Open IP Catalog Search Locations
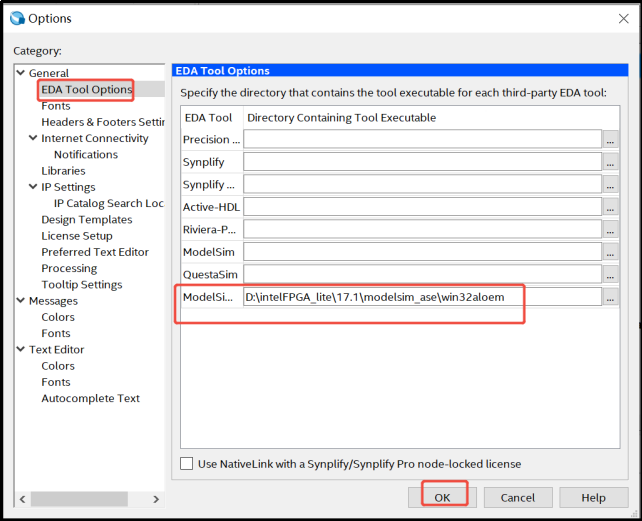The width and height of the screenshot is (642, 521). [x=109, y=203]
